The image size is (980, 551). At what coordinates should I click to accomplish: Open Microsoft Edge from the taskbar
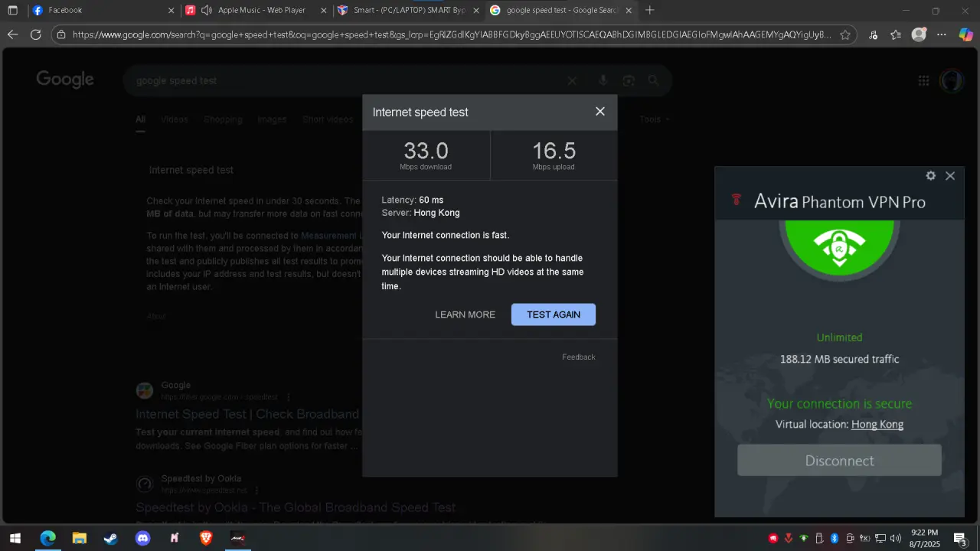[47, 538]
